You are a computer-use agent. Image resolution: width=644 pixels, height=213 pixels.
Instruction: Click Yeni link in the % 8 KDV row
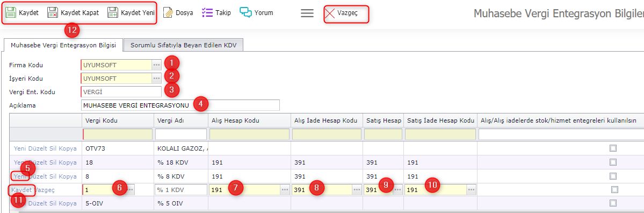[x=20, y=176]
